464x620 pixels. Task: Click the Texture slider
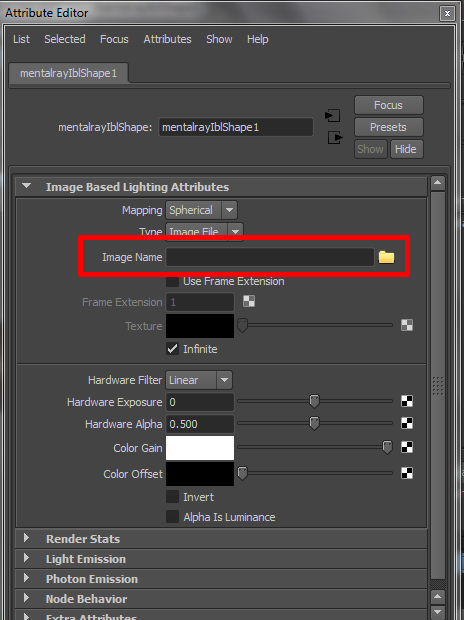click(x=314, y=325)
